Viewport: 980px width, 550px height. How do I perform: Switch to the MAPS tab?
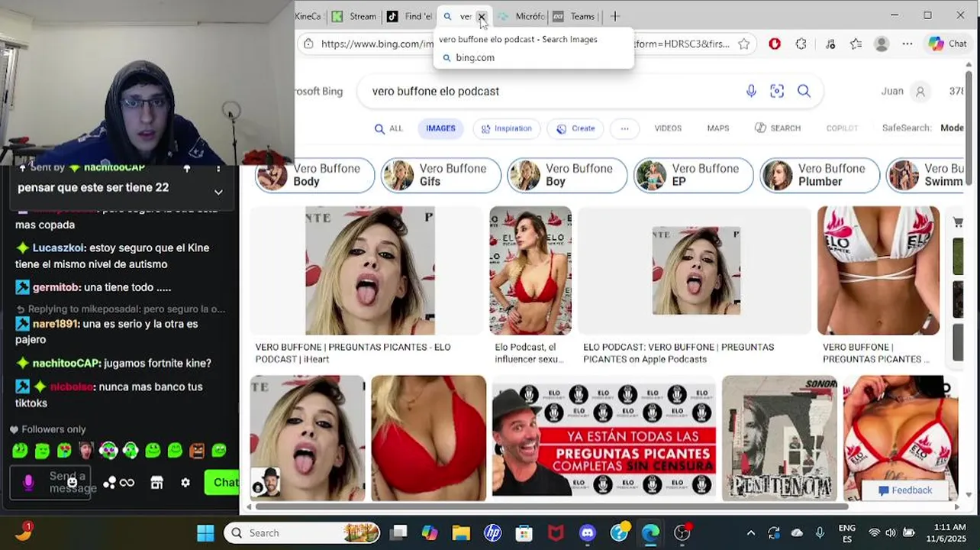pos(718,128)
